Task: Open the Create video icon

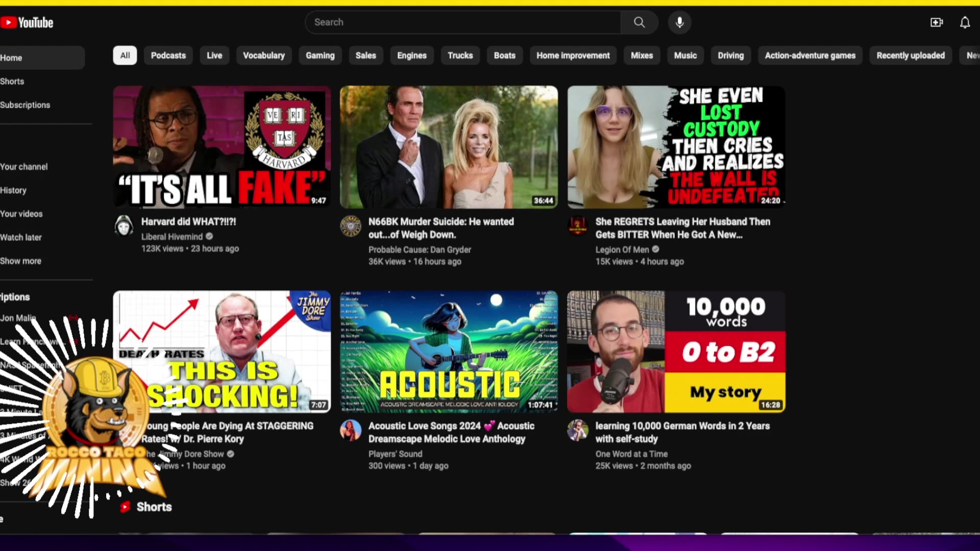Action: [x=936, y=22]
